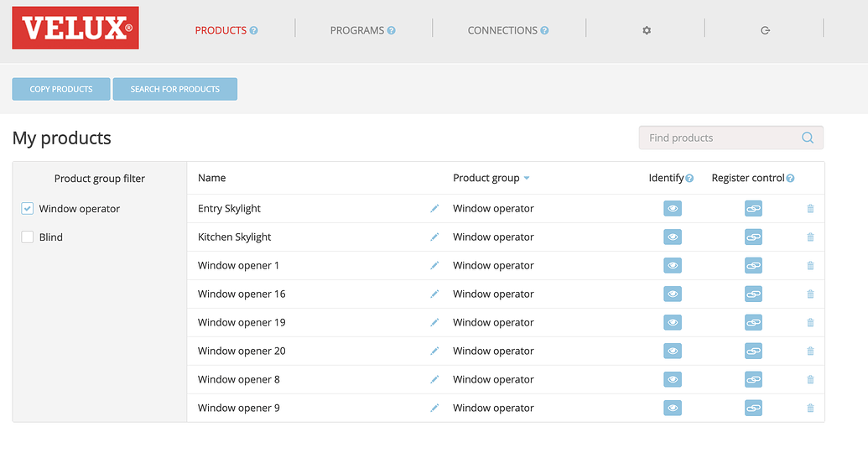
Task: Identify Window opener 1 with eye button
Action: (673, 266)
